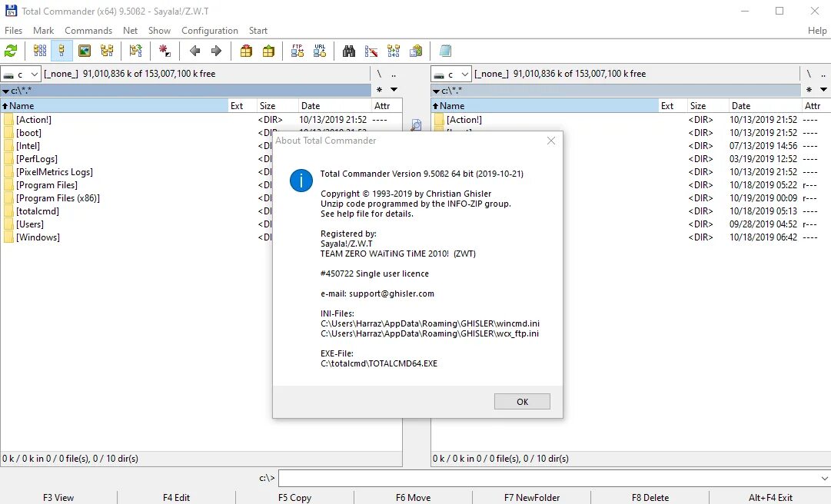Click the F5 Copy button

click(294, 498)
